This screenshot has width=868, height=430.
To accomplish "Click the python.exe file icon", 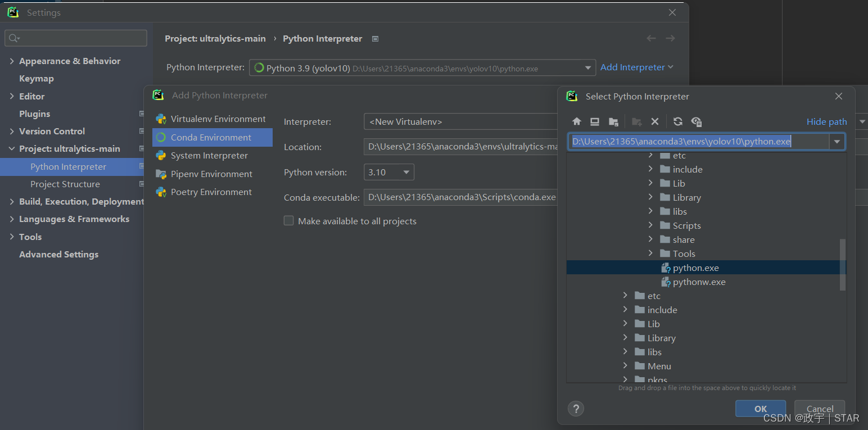I will tap(666, 268).
